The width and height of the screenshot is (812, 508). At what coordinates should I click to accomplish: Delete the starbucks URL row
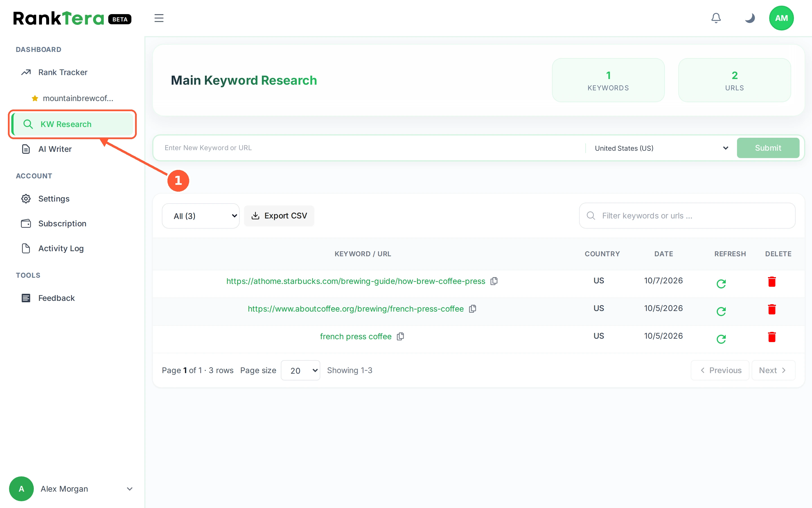tap(772, 282)
